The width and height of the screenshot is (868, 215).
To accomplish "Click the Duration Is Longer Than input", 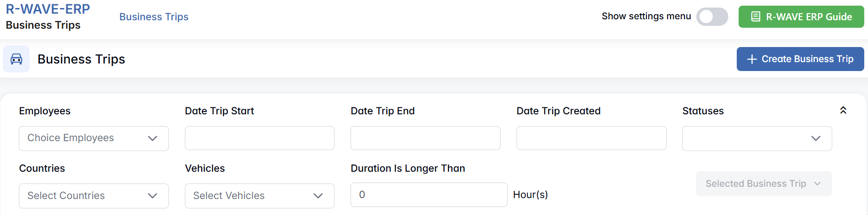I will click(428, 195).
